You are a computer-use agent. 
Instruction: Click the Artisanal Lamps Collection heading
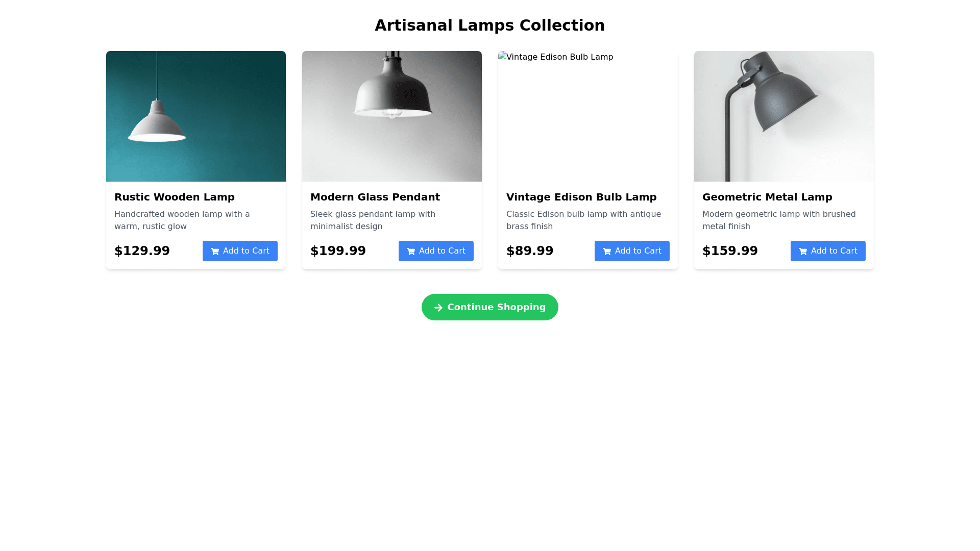[490, 26]
